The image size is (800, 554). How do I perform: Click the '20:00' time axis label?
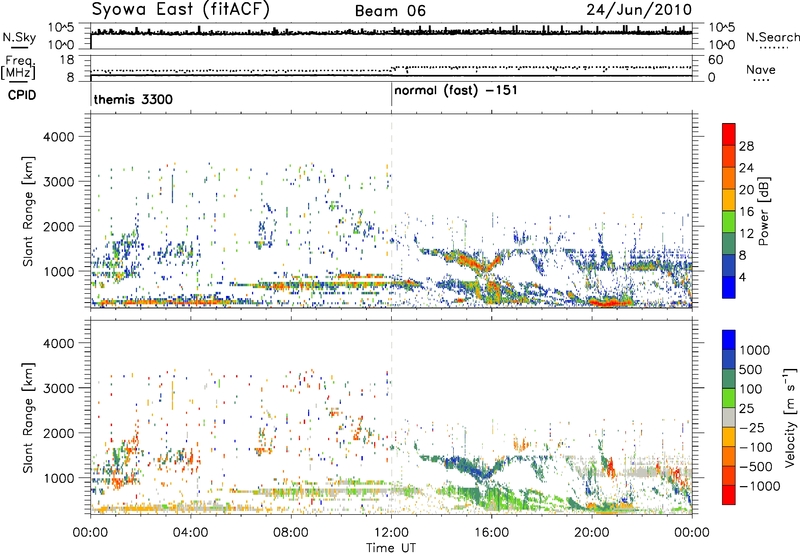[x=591, y=533]
